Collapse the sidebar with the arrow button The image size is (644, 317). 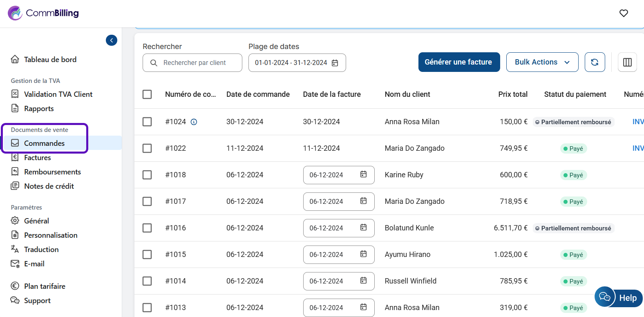click(112, 40)
